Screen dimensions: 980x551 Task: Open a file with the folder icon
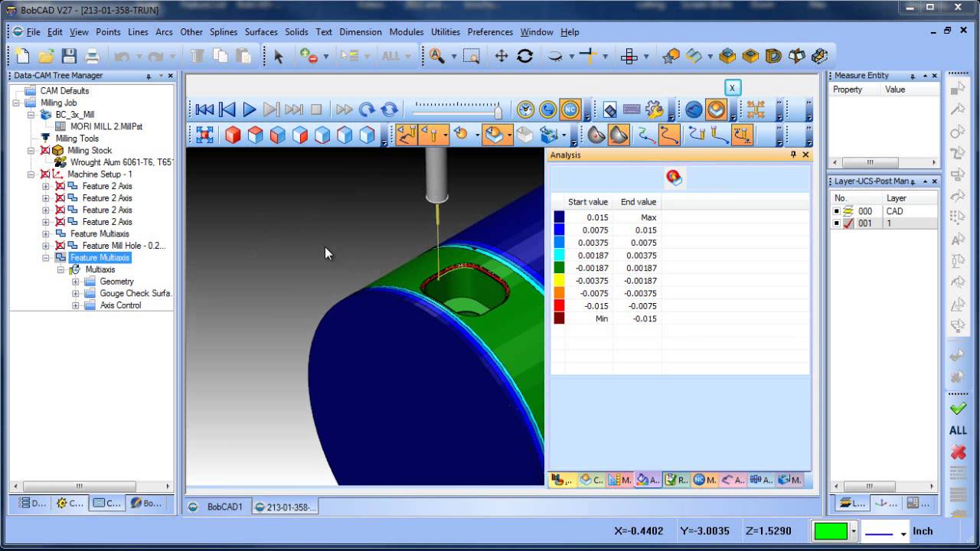tap(46, 56)
